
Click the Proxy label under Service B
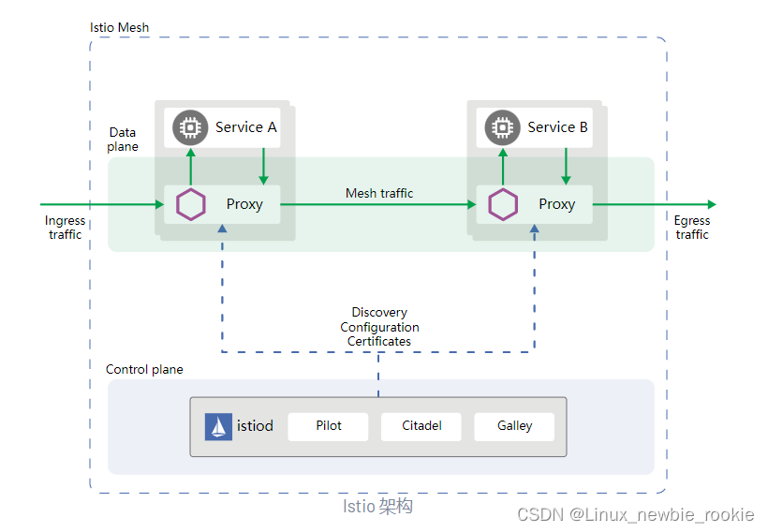(x=557, y=204)
